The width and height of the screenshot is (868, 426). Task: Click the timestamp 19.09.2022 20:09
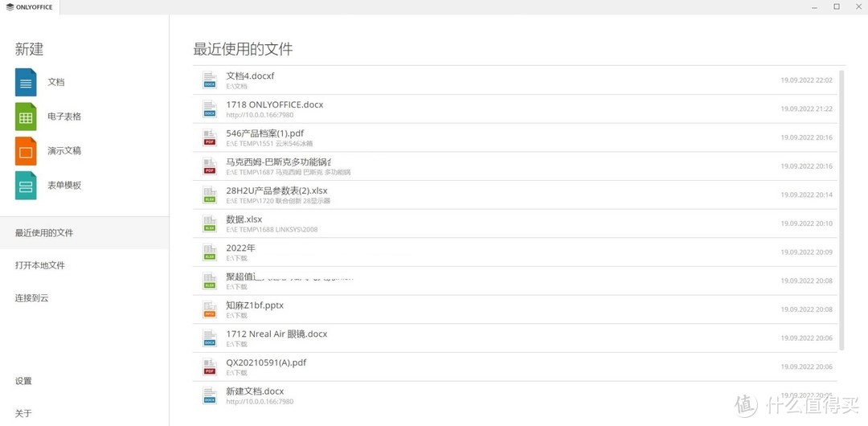point(807,252)
